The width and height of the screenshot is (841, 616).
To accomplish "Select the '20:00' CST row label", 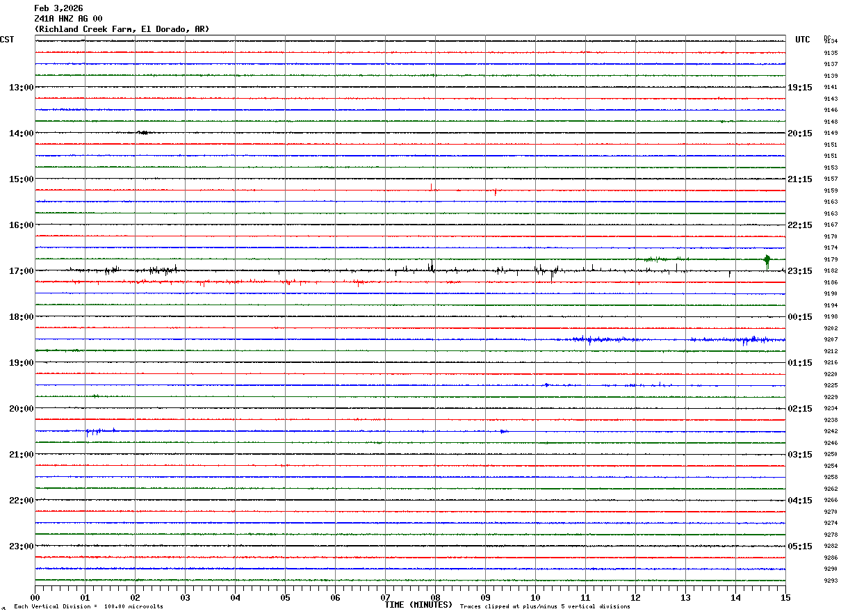I will (21, 409).
